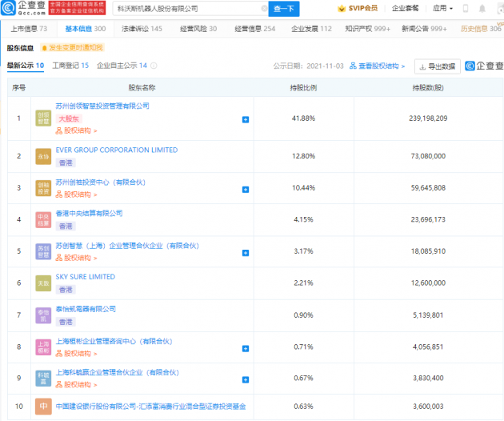The image size is (504, 421).
Task: Click the 创领智慧 shareholder logo icon
Action: click(43, 118)
